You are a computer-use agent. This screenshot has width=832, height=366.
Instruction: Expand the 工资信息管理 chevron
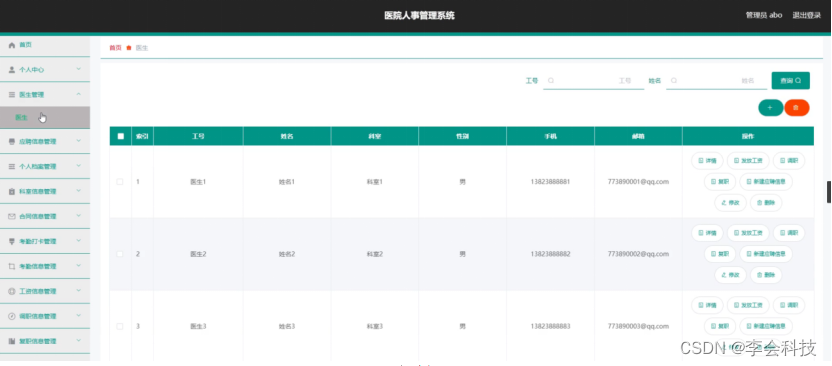click(x=79, y=291)
